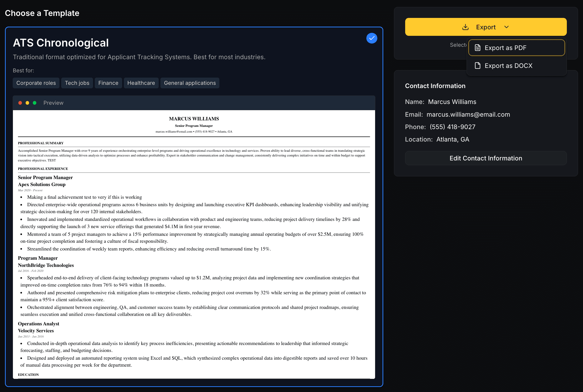Toggle the Corporate roles tag

[36, 83]
